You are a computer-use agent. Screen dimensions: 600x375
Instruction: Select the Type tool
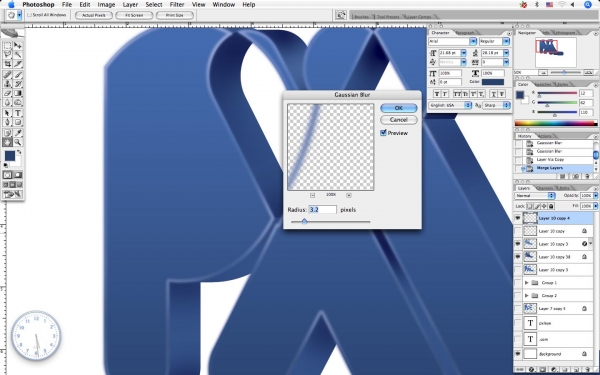tap(18, 113)
